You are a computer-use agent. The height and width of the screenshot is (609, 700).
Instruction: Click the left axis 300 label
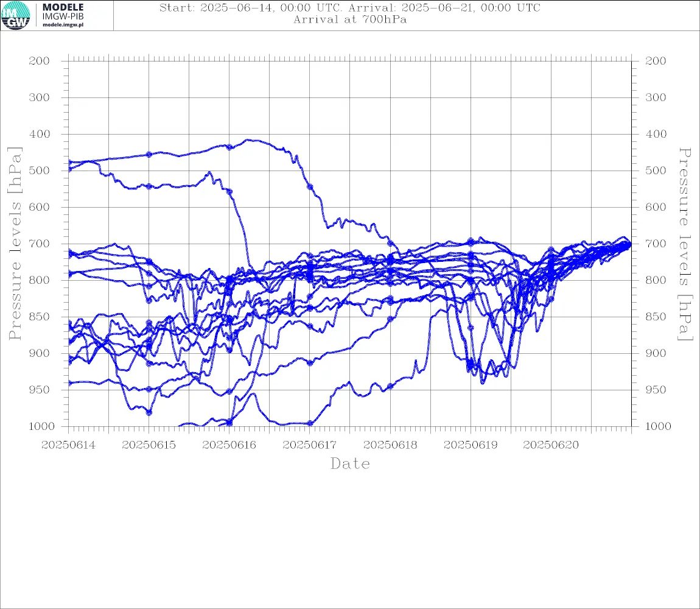coord(40,97)
